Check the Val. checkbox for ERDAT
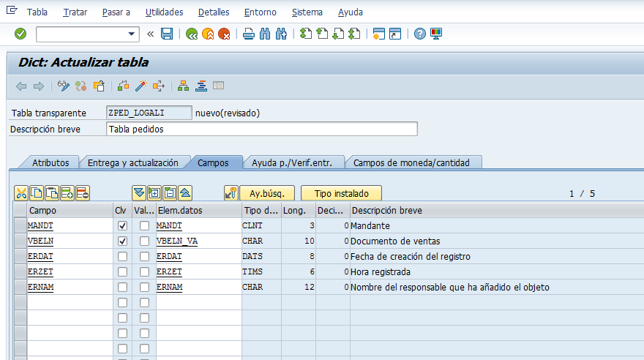The height and width of the screenshot is (360, 644). 144,257
